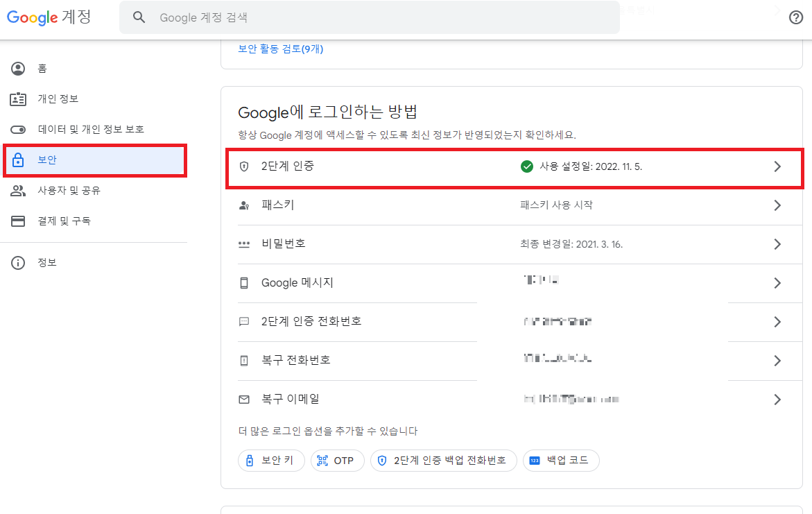Click the info circle icon for 정보

point(18,263)
